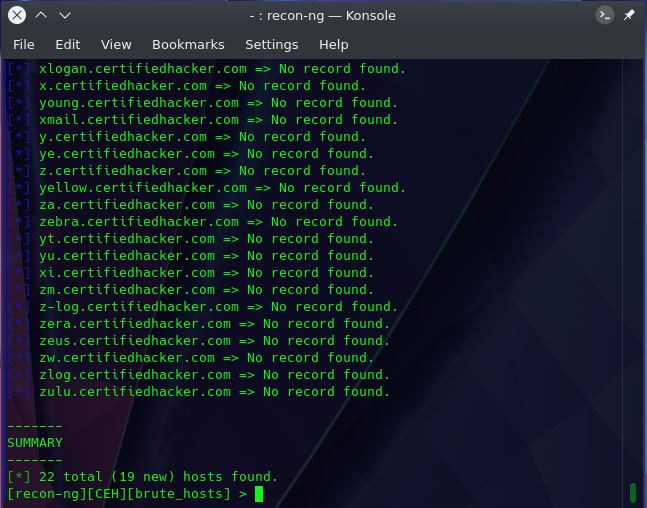Close the Konsole window with the X icon

17,15
